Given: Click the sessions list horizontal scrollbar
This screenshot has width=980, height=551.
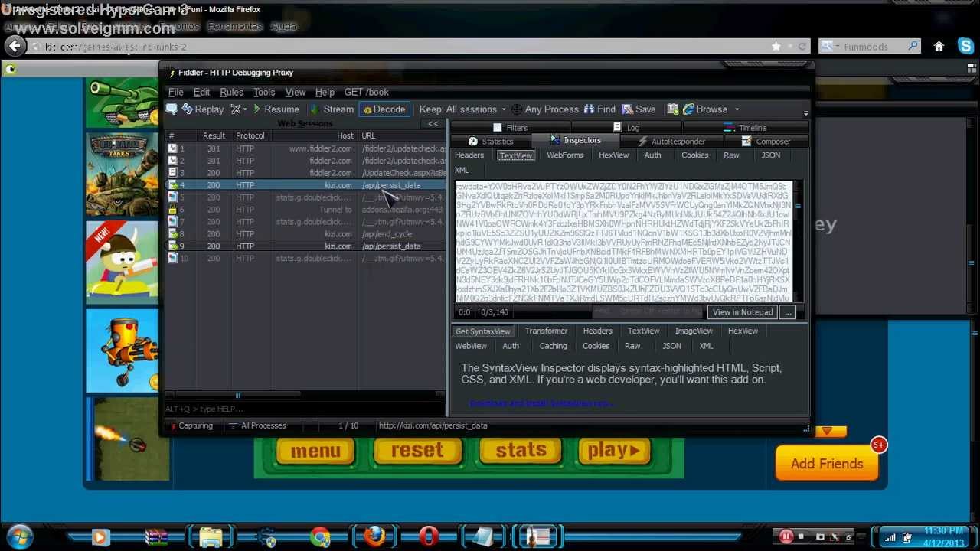Looking at the screenshot, I should 305,395.
